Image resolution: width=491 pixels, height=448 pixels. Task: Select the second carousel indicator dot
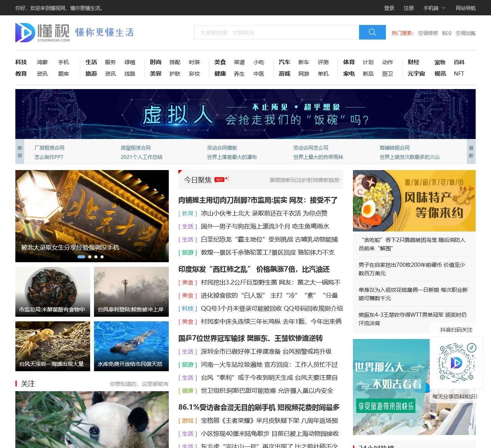click(90, 257)
